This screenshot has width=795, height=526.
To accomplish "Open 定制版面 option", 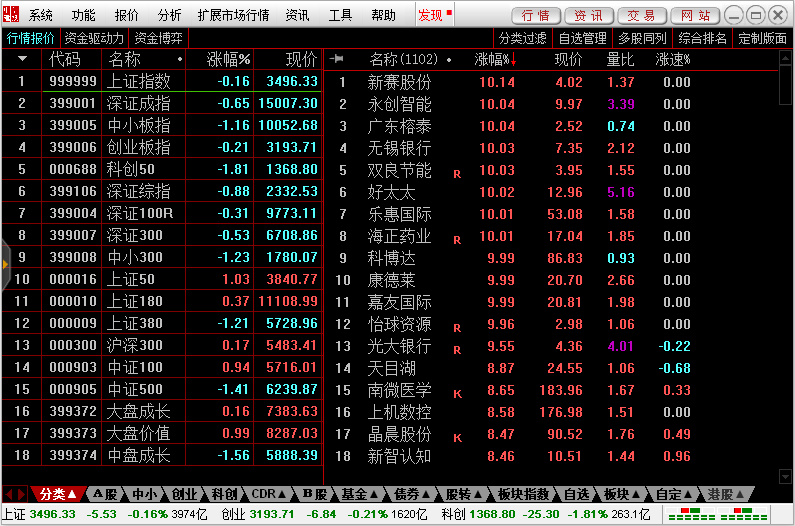I will click(762, 38).
